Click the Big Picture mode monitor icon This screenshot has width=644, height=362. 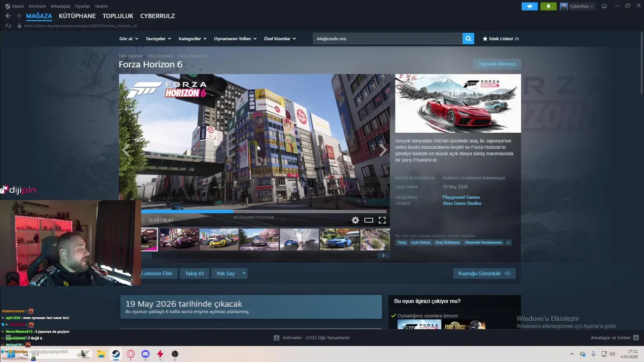604,6
